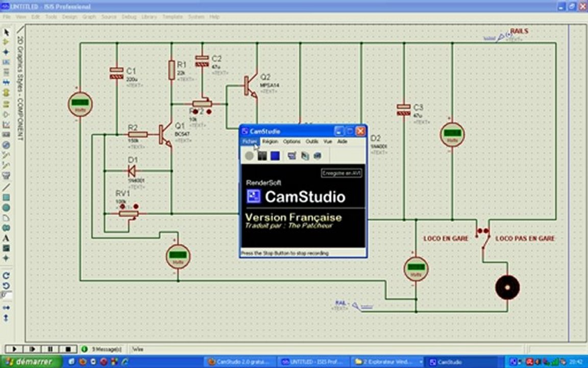The image size is (588, 368).
Task: Pause the simulation
Action: pos(50,349)
